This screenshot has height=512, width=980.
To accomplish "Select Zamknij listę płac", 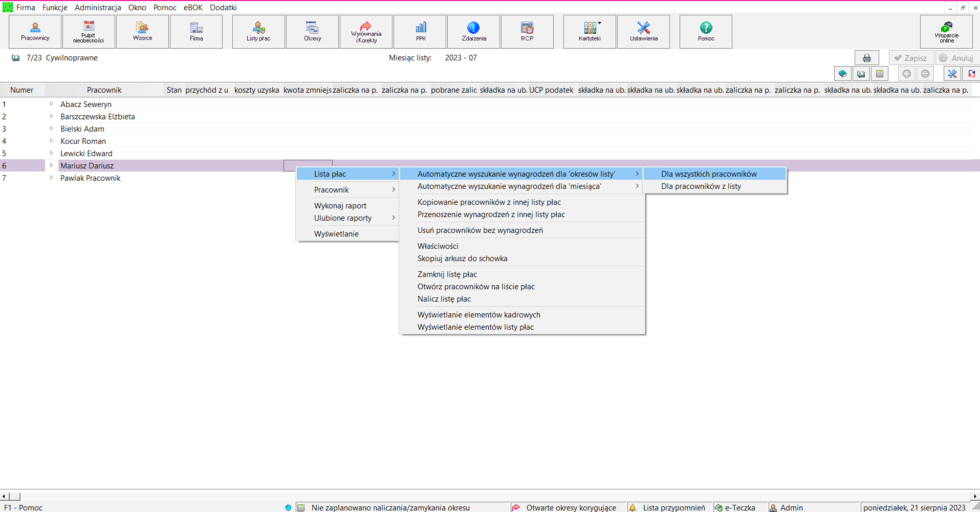I will click(522, 274).
